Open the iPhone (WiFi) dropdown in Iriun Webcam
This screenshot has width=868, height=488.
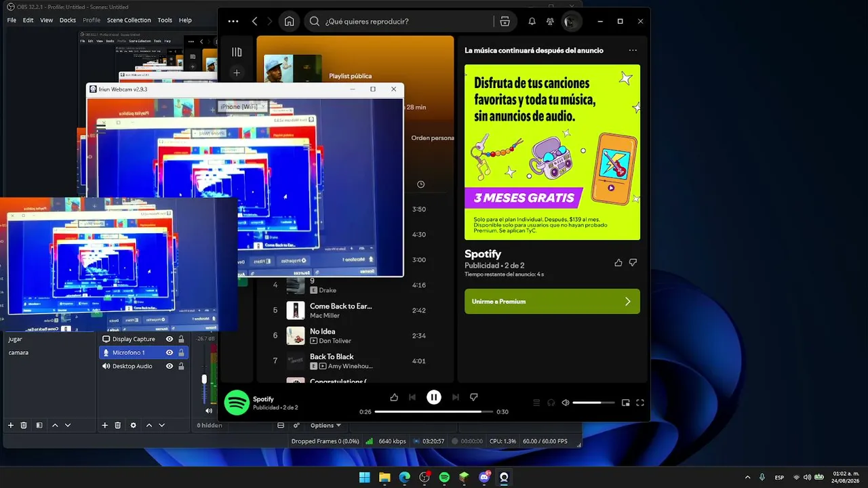(x=242, y=106)
